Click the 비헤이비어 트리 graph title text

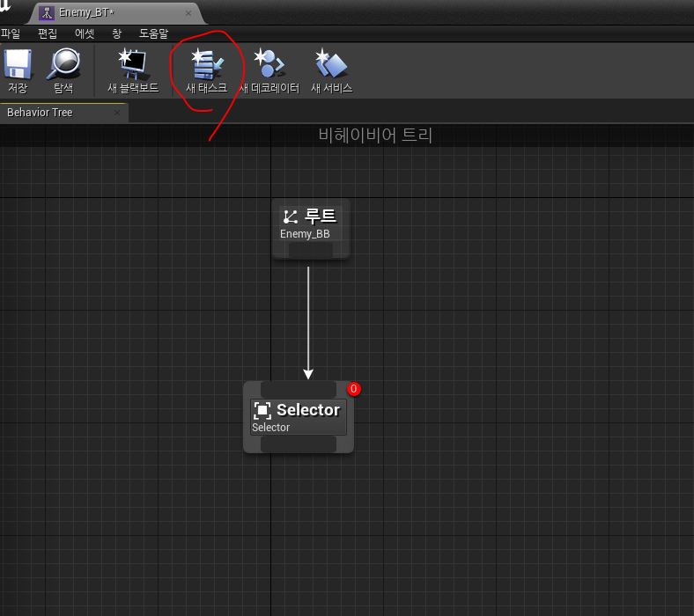point(375,135)
